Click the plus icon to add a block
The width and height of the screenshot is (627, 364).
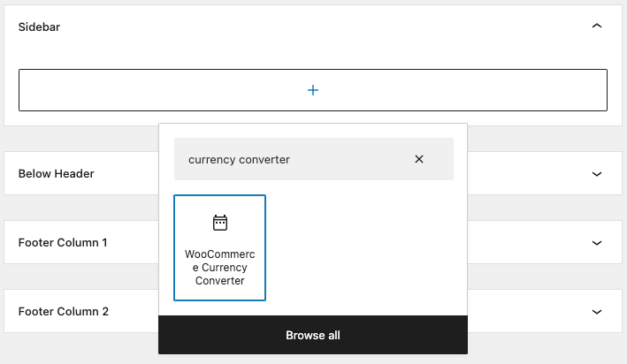pos(313,90)
